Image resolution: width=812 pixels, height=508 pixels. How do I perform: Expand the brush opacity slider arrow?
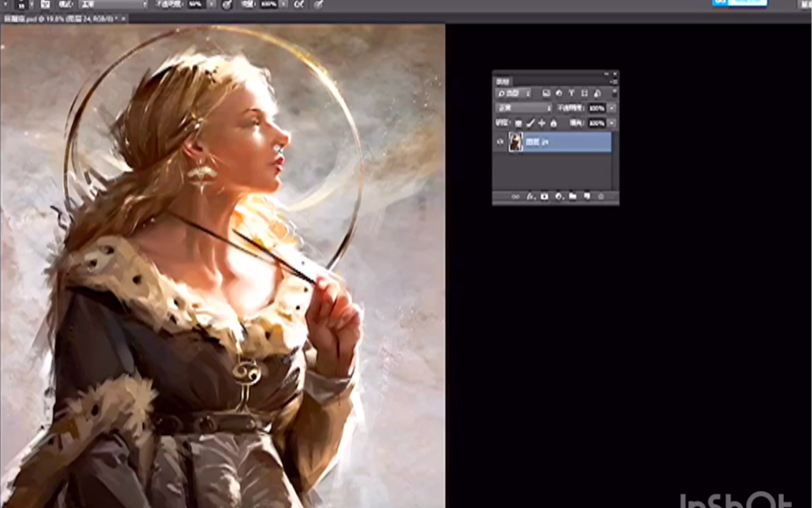click(x=212, y=4)
